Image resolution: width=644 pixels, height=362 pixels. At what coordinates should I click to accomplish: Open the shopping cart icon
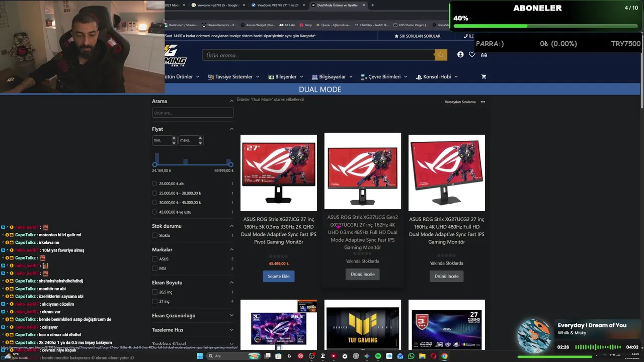[484, 76]
